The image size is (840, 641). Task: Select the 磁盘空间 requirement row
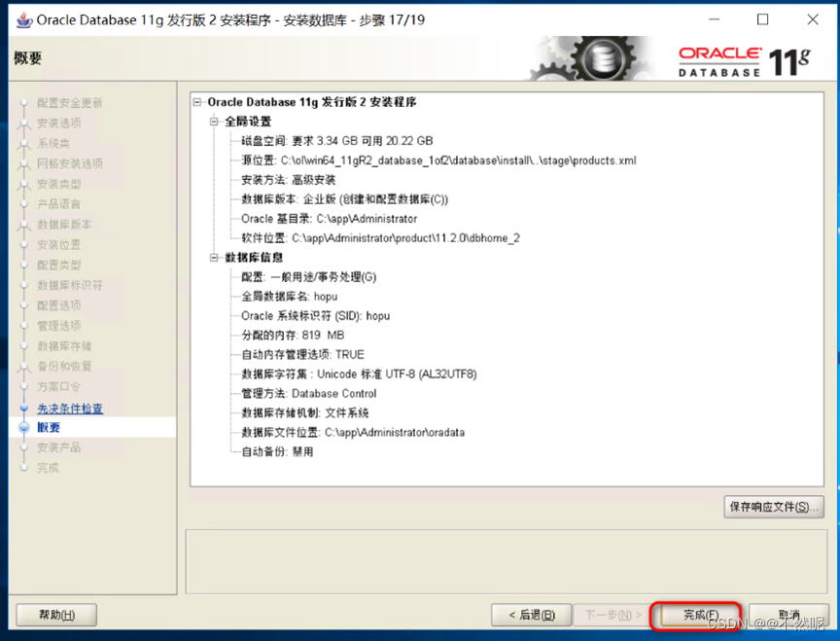coord(337,141)
